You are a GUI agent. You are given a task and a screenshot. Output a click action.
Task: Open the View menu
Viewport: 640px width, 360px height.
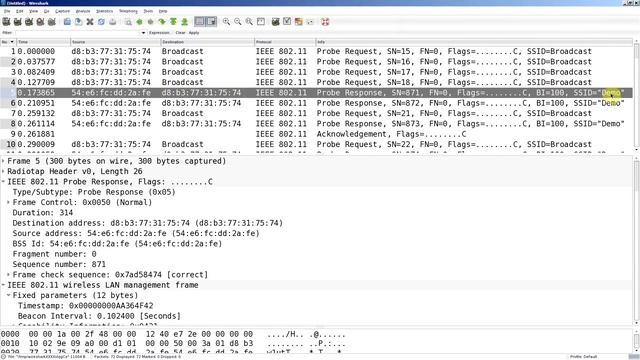(33, 11)
